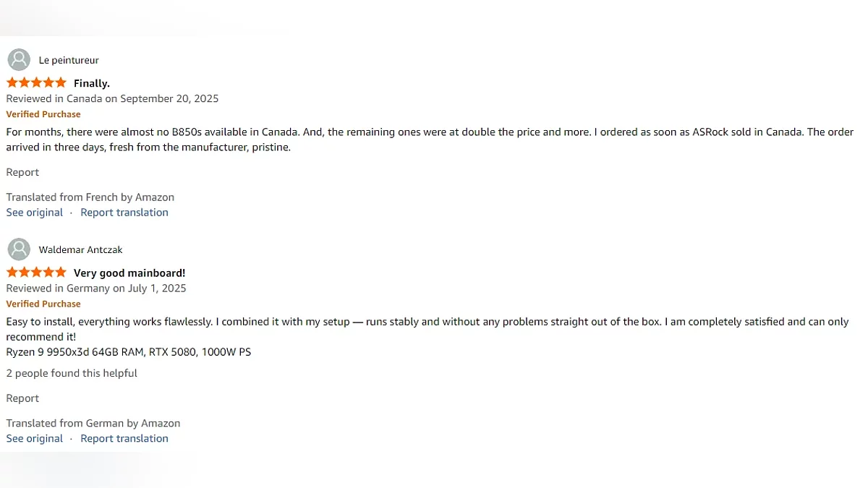Click "Translated from German by Amazon" note

(93, 424)
